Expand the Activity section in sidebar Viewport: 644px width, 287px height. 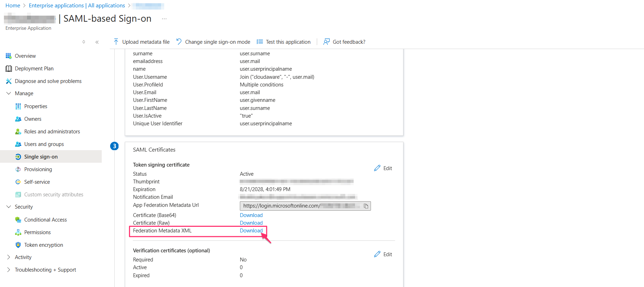[9, 257]
